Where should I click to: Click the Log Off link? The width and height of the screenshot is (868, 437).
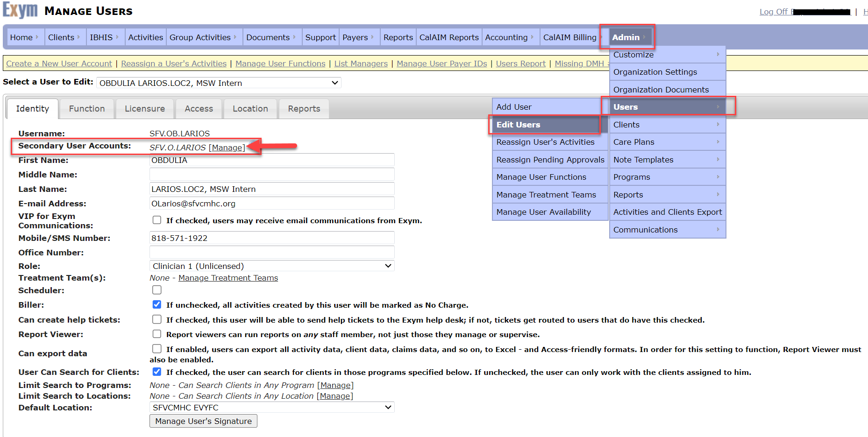pyautogui.click(x=773, y=12)
